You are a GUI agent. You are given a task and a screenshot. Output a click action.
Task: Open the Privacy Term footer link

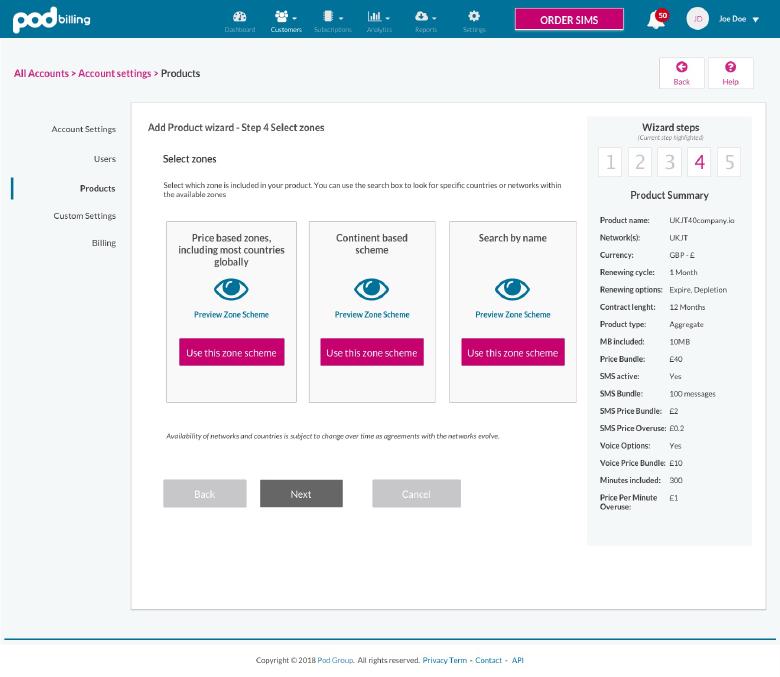(445, 661)
